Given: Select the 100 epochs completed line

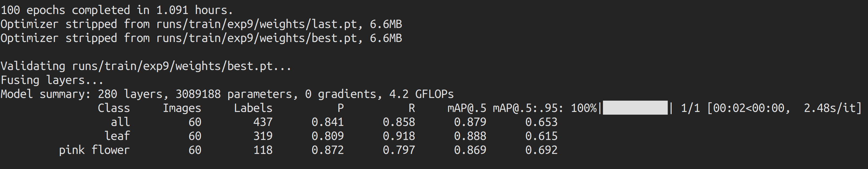Looking at the screenshot, I should (117, 10).
